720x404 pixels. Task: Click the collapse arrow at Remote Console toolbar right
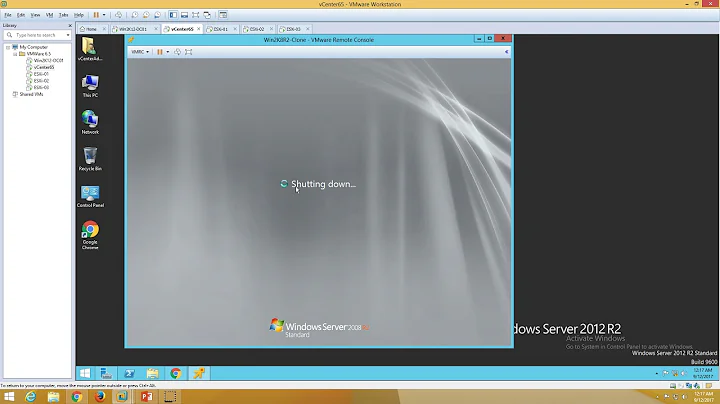click(x=506, y=52)
